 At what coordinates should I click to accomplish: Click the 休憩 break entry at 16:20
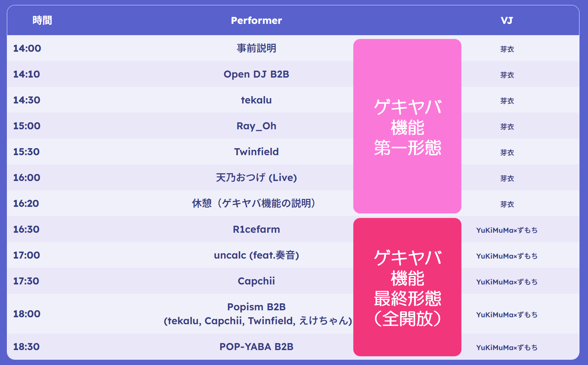253,203
